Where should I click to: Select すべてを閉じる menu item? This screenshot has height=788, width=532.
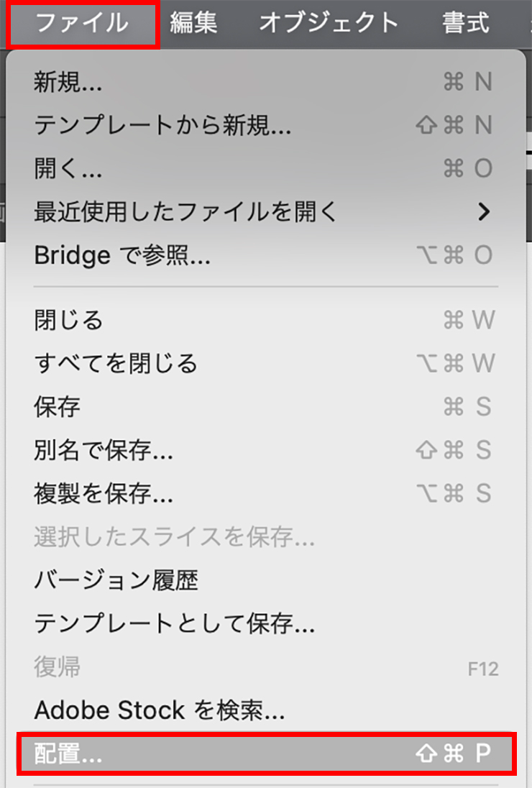click(115, 363)
